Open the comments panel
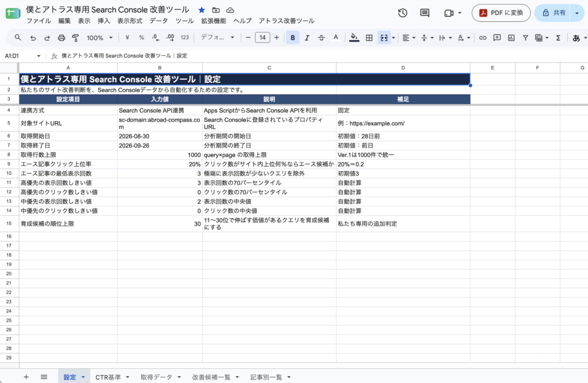The width and height of the screenshot is (588, 383). [424, 13]
